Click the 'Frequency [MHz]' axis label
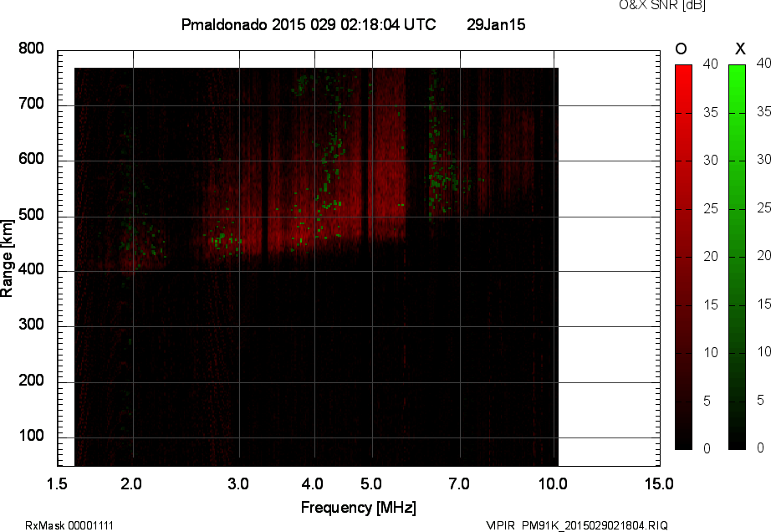 (x=359, y=508)
